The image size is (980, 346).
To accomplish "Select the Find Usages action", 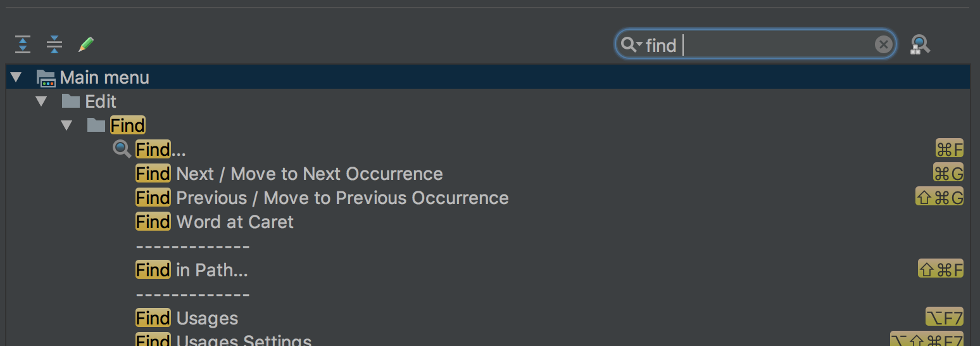I will (187, 318).
